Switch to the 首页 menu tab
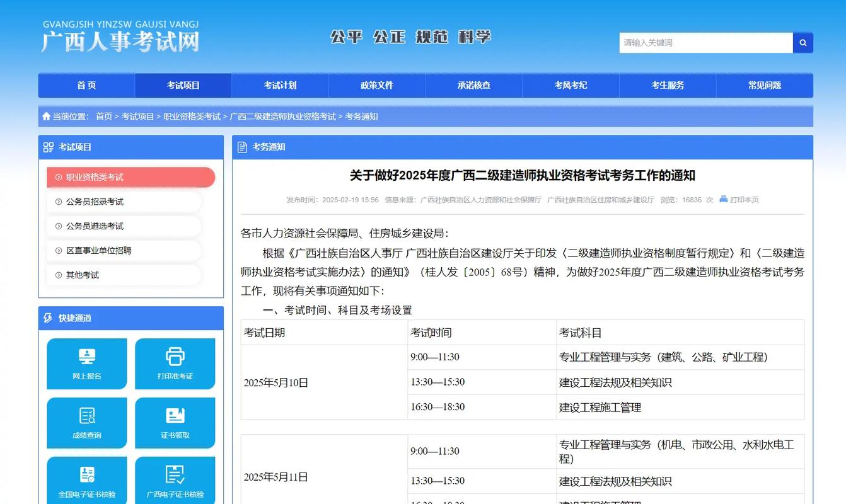Image resolution: width=846 pixels, height=504 pixels. [86, 85]
